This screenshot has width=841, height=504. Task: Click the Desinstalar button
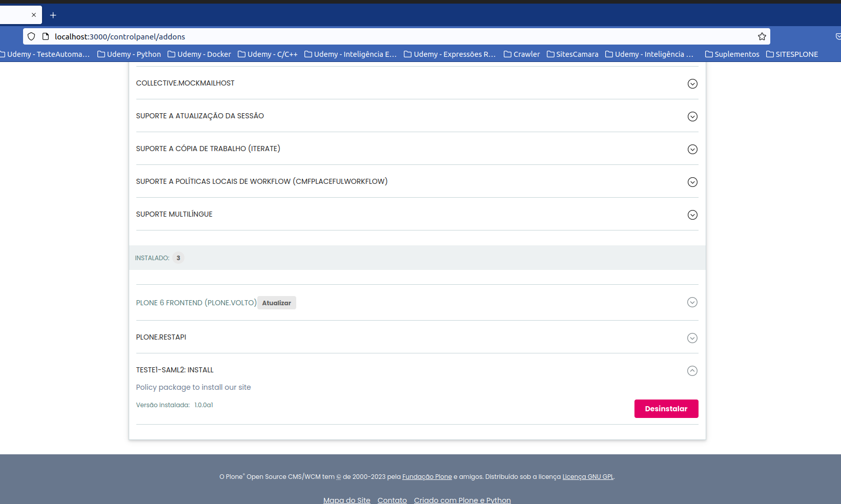[x=666, y=408]
